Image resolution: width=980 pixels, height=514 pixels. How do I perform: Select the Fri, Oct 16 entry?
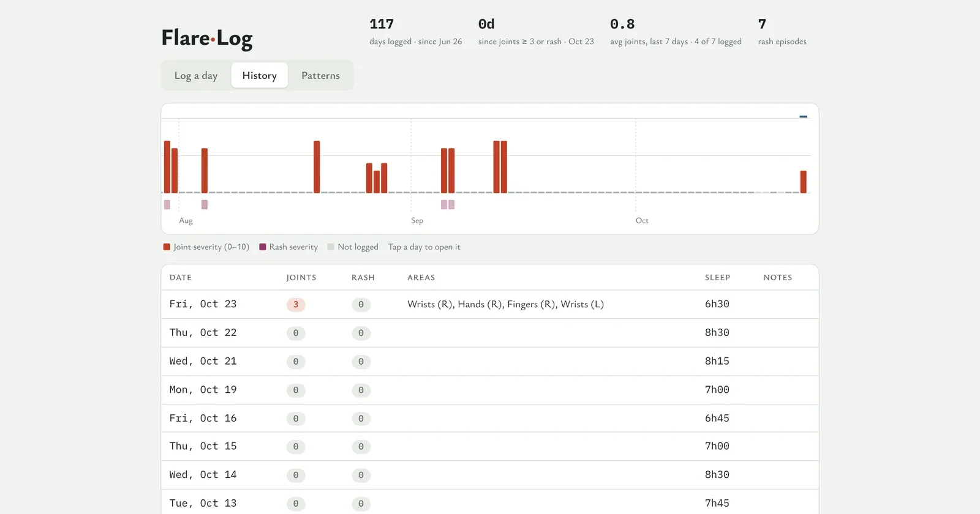coord(490,418)
